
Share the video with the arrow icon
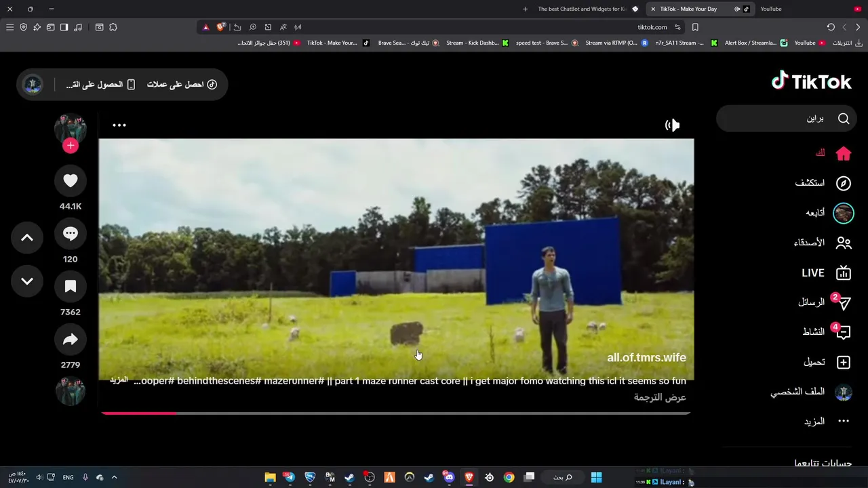(71, 340)
